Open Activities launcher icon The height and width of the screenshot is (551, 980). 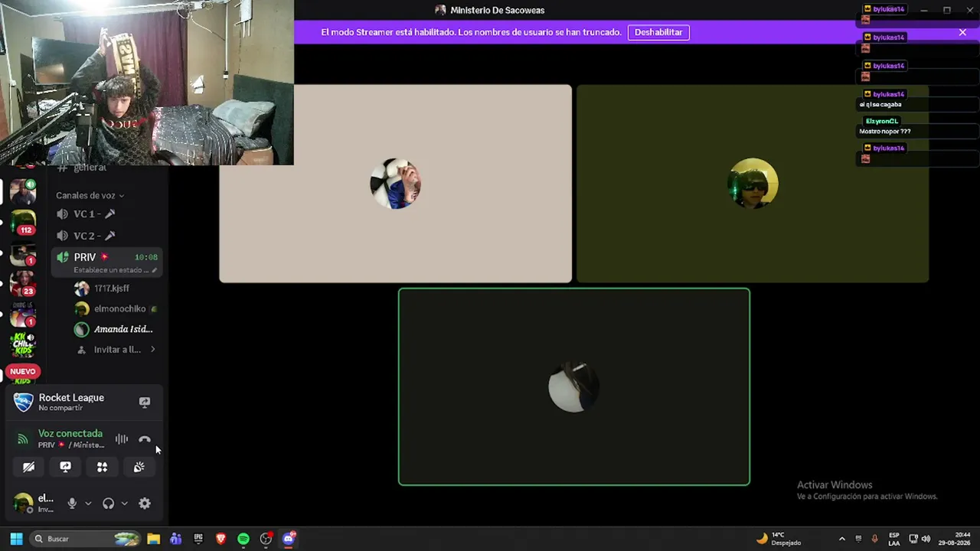coord(102,467)
